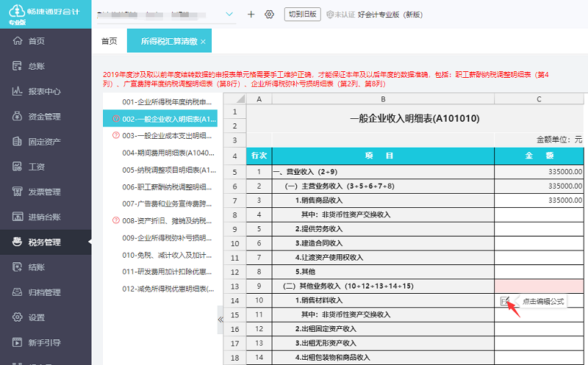Collapse the report list panel with double chevron
This screenshot has width=588, height=365.
coord(220,319)
